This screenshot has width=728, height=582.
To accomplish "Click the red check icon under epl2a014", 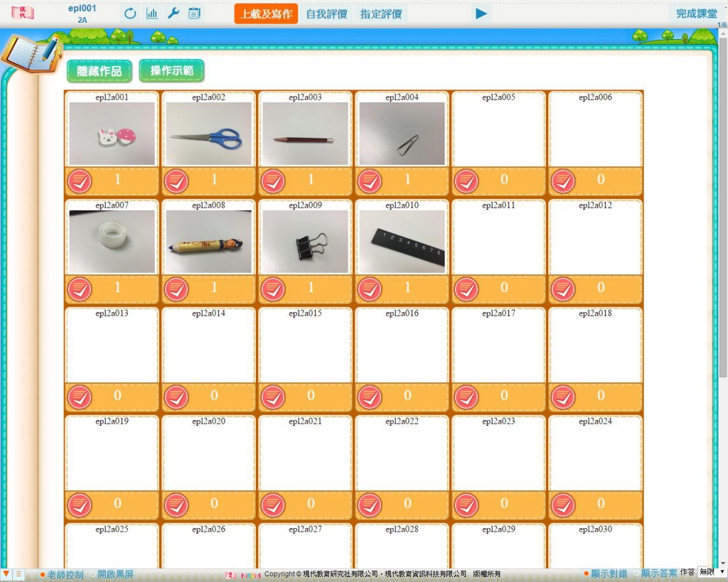I will (x=176, y=398).
